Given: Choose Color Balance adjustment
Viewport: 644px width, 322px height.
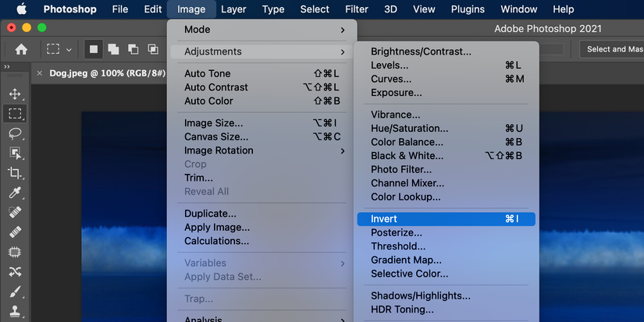Looking at the screenshot, I should point(446,143).
